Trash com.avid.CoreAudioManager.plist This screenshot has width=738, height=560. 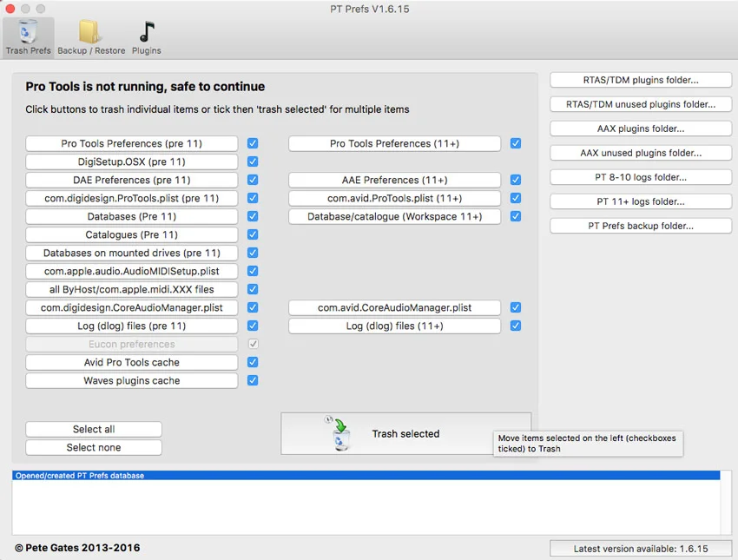point(394,307)
